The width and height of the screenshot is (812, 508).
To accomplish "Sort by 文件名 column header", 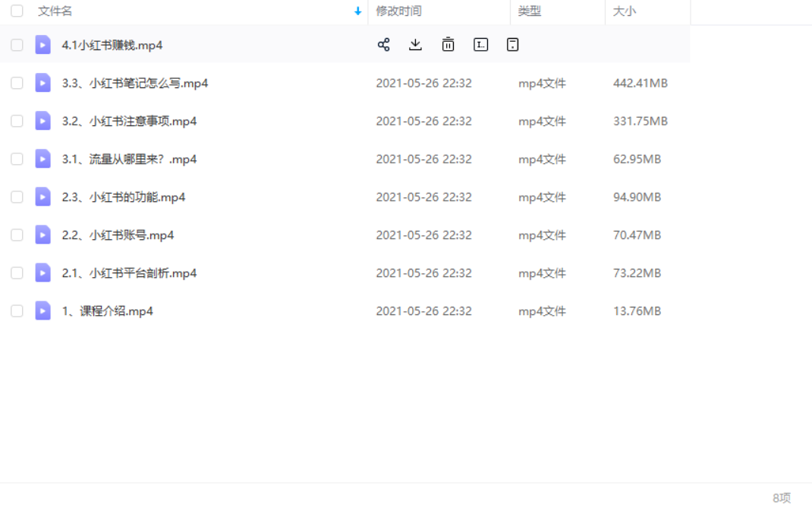I will 55,11.
